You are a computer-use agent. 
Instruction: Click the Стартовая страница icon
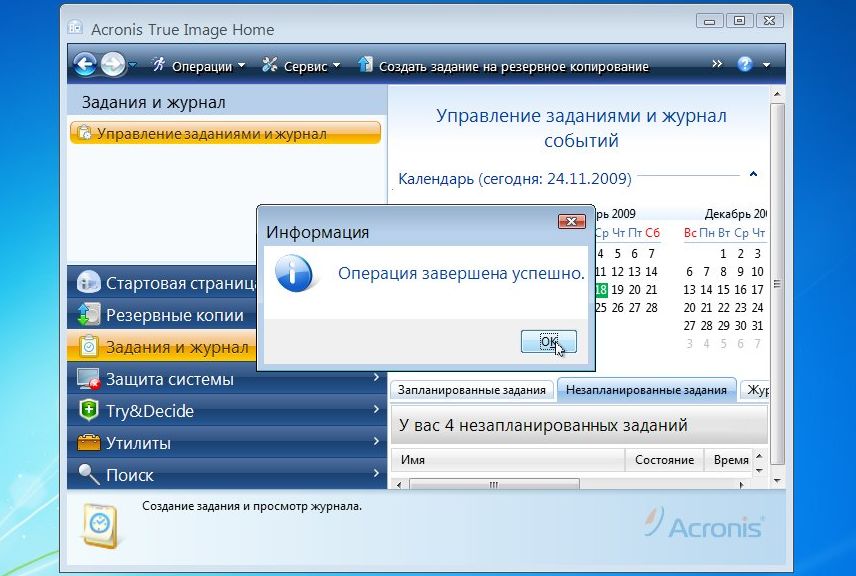click(x=88, y=282)
